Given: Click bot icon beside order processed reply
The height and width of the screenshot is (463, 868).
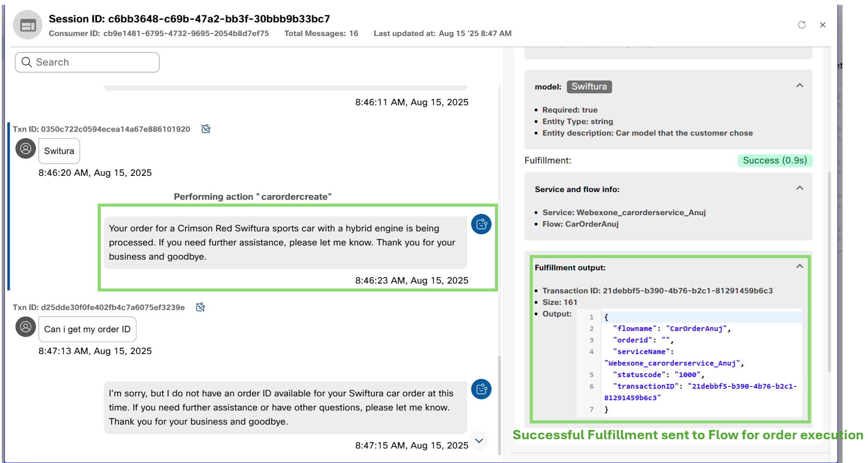Looking at the screenshot, I should click(x=481, y=224).
